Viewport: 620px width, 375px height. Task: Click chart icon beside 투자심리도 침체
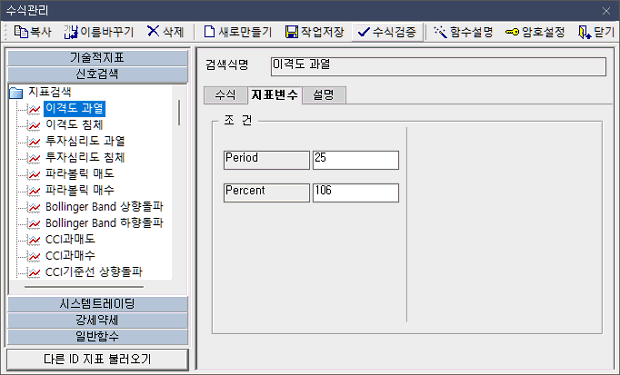34,157
